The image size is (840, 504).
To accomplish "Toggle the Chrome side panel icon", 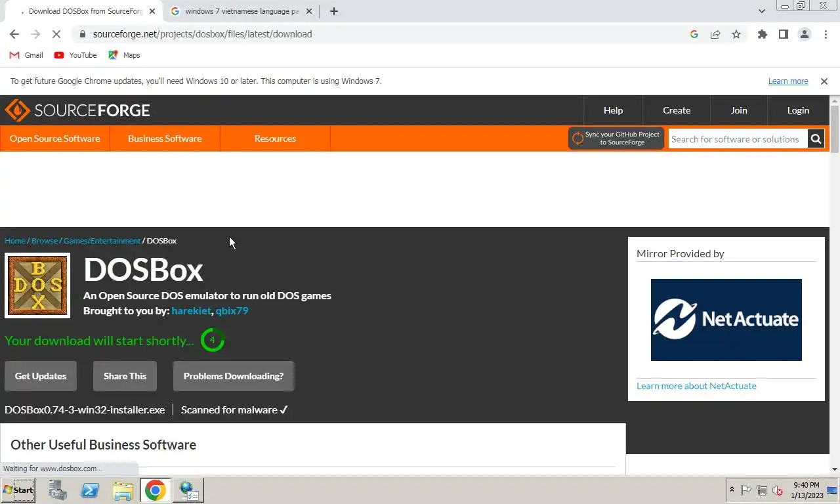I will (784, 34).
